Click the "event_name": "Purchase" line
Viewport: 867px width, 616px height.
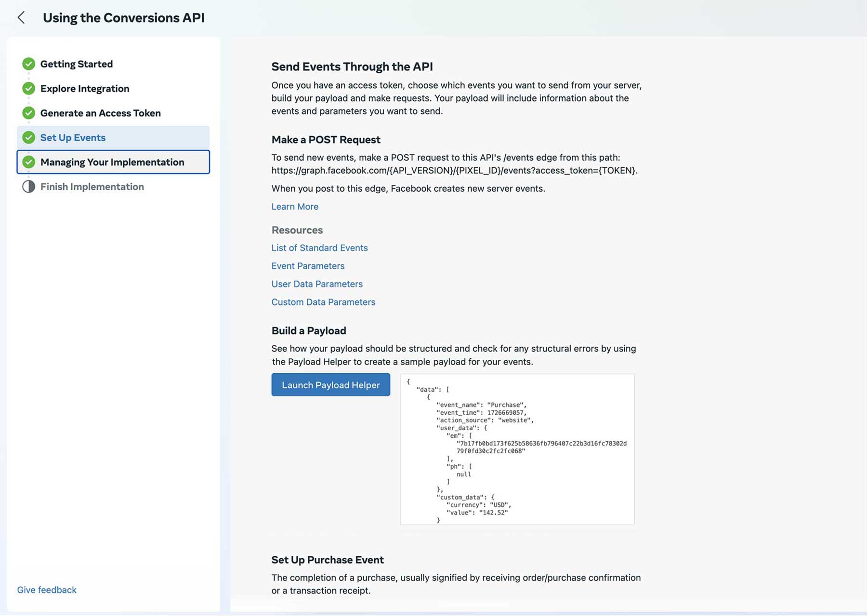coord(481,405)
